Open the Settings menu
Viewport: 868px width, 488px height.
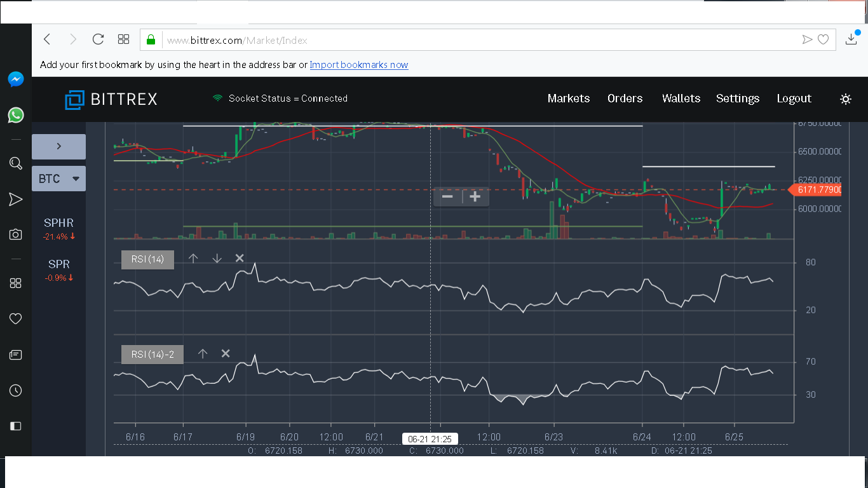click(738, 98)
